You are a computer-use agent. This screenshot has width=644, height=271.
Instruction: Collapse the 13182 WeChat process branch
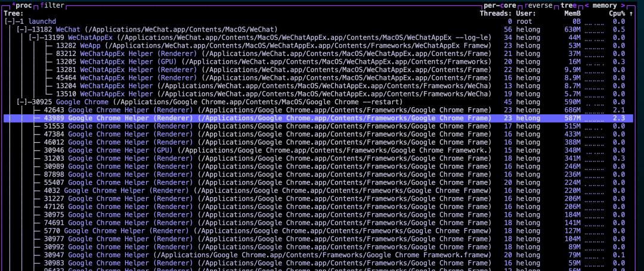pos(23,29)
